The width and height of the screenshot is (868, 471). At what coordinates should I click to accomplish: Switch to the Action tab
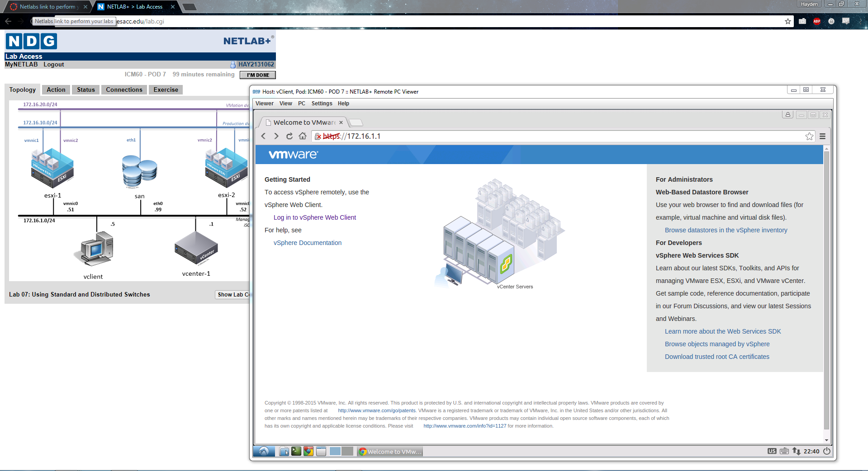point(56,89)
